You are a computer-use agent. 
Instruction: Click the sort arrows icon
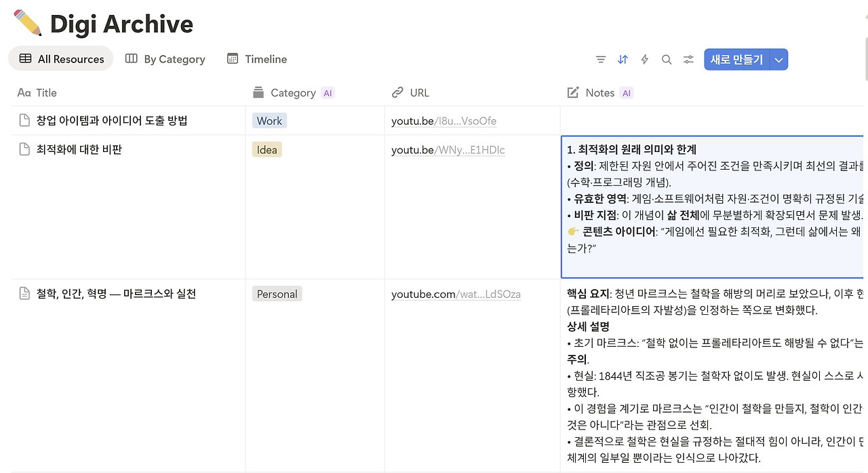(x=623, y=59)
